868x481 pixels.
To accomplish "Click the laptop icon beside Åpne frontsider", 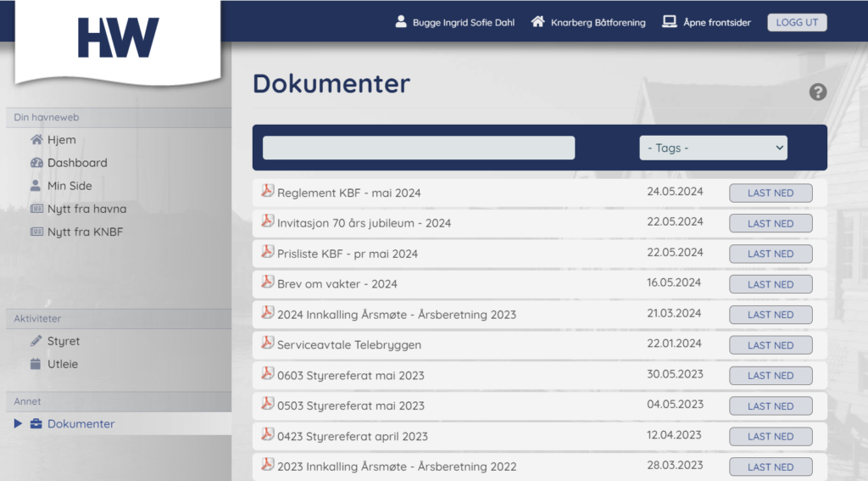I will point(670,21).
